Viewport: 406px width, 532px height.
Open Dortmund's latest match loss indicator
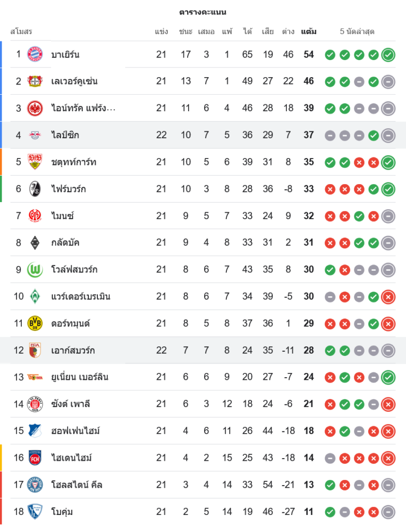tap(388, 323)
